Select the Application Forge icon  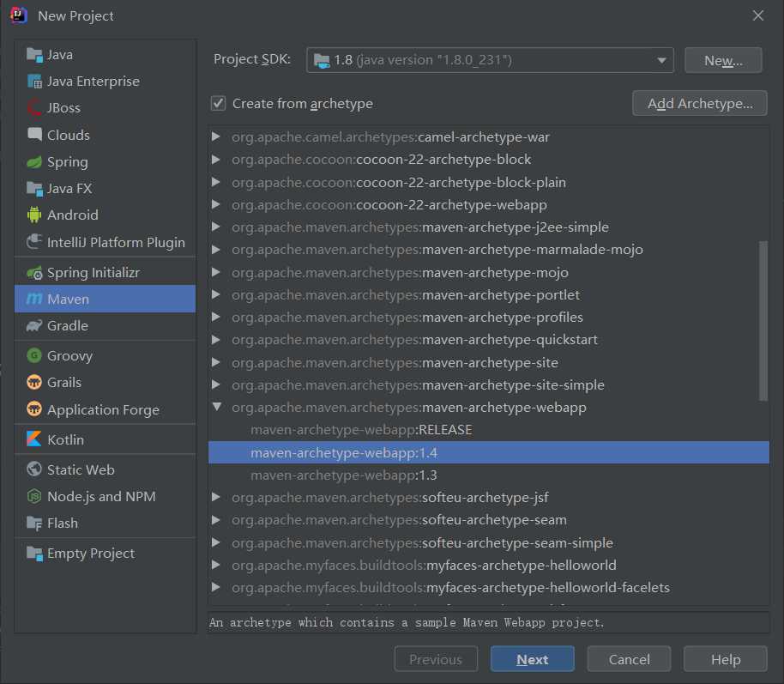(x=34, y=409)
